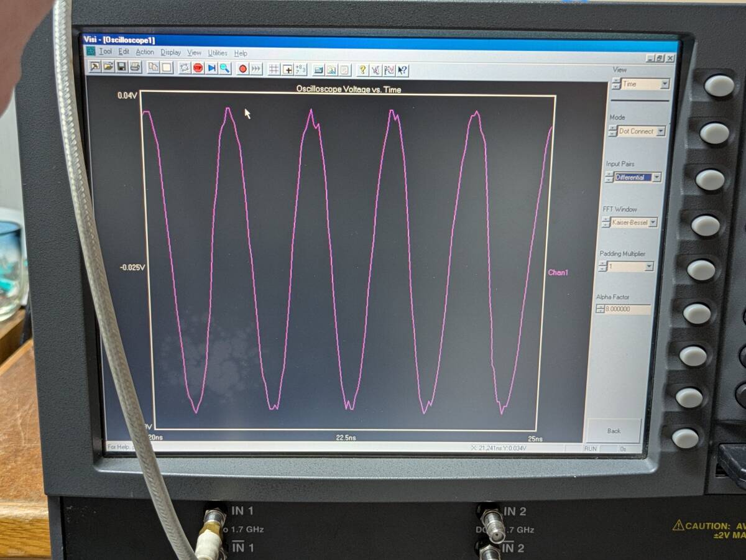Click the plot title Oscilloscope Voltage vs. Time
The image size is (746, 560).
pos(348,90)
